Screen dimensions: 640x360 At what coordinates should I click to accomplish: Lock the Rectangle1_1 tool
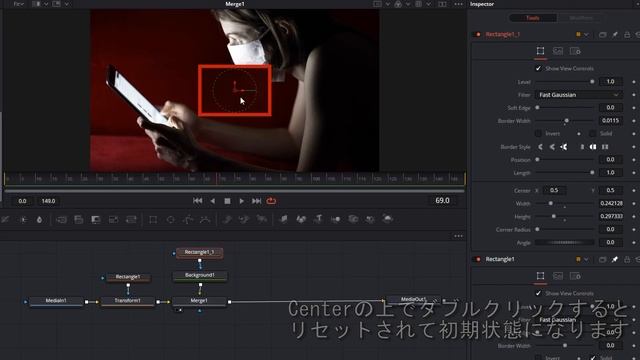click(x=627, y=35)
